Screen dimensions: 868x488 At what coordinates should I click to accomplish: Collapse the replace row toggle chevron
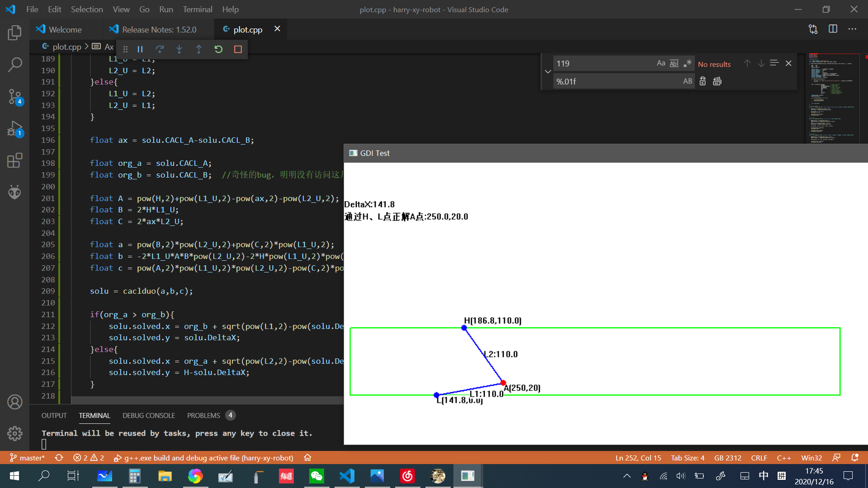point(548,72)
